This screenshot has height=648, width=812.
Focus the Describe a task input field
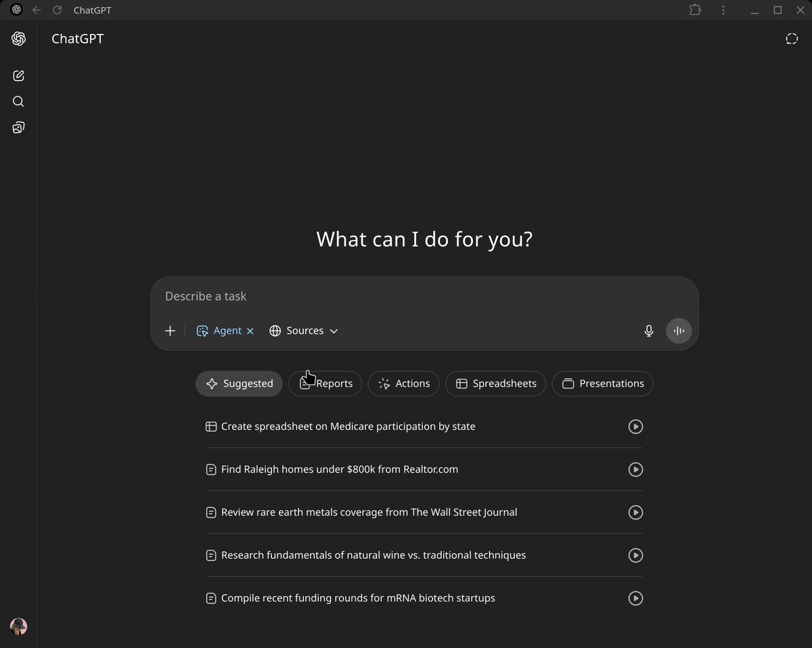tap(424, 296)
